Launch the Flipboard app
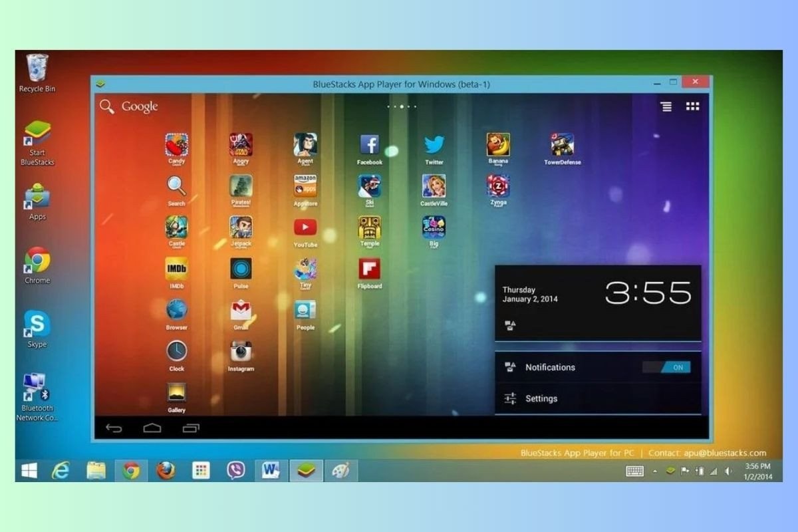This screenshot has width=798, height=532. pyautogui.click(x=369, y=271)
